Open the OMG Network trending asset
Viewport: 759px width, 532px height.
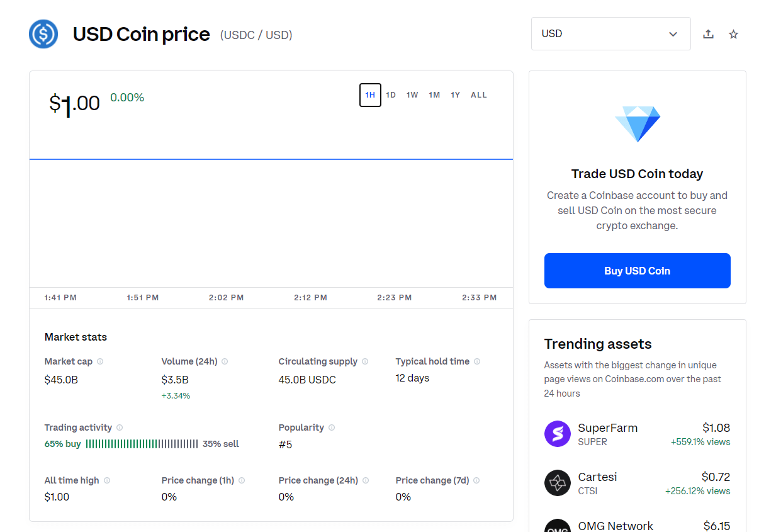coord(637,526)
